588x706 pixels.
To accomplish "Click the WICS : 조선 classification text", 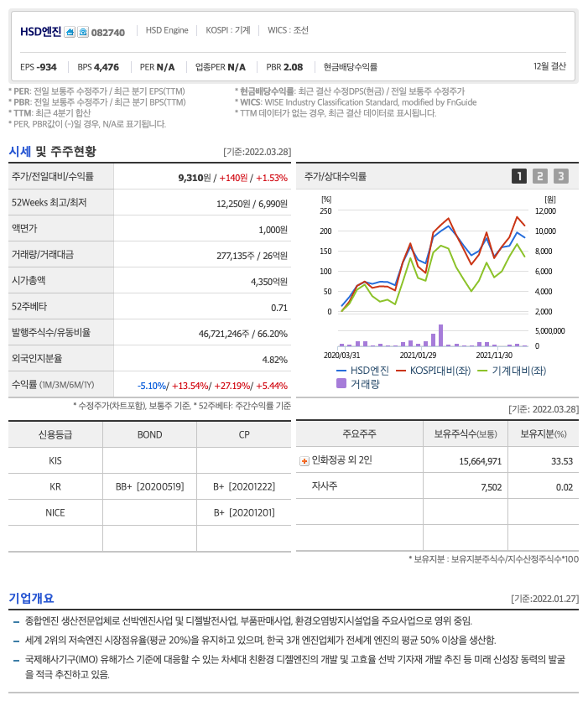I will 288,30.
